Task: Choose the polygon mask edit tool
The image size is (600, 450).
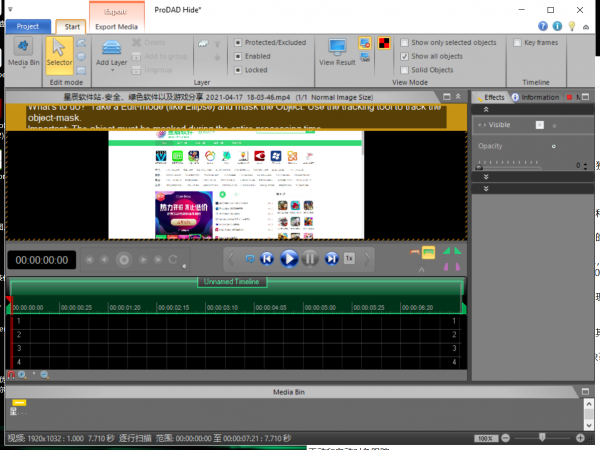Action: click(81, 43)
